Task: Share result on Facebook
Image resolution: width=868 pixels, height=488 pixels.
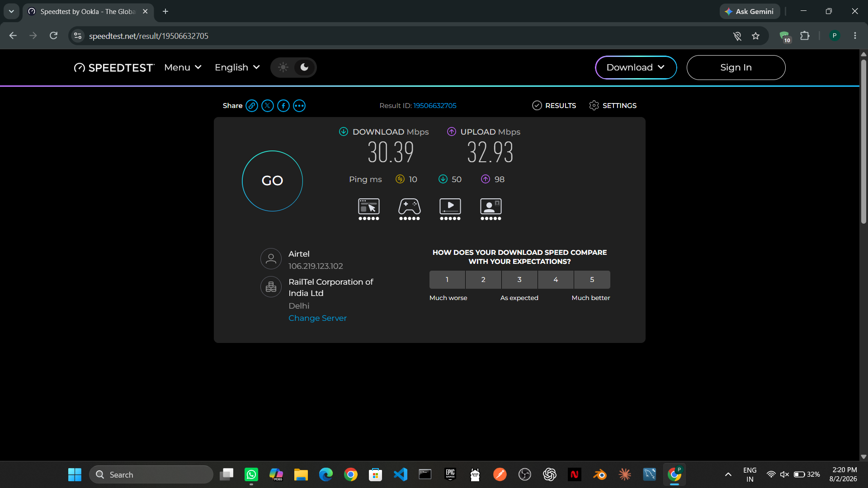Action: click(283, 106)
